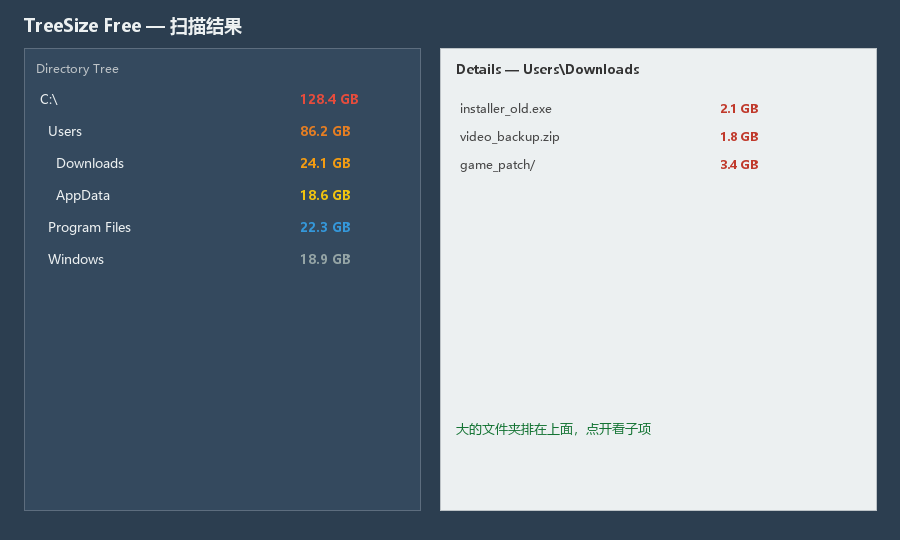Click the 2.1 GB file size
The height and width of the screenshot is (540, 900).
pyautogui.click(x=739, y=108)
